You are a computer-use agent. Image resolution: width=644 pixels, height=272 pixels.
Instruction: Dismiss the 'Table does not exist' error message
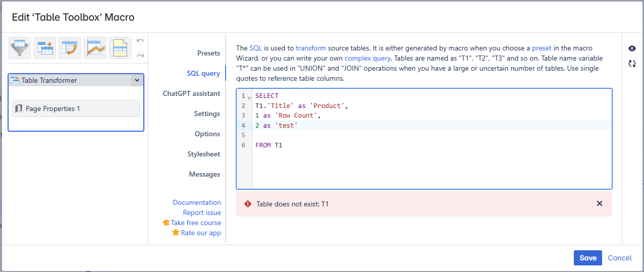pos(600,203)
